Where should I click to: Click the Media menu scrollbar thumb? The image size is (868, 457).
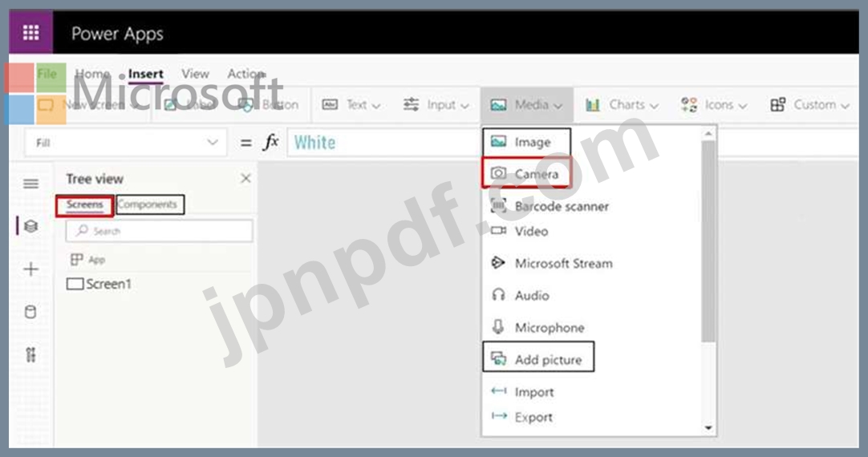click(708, 242)
